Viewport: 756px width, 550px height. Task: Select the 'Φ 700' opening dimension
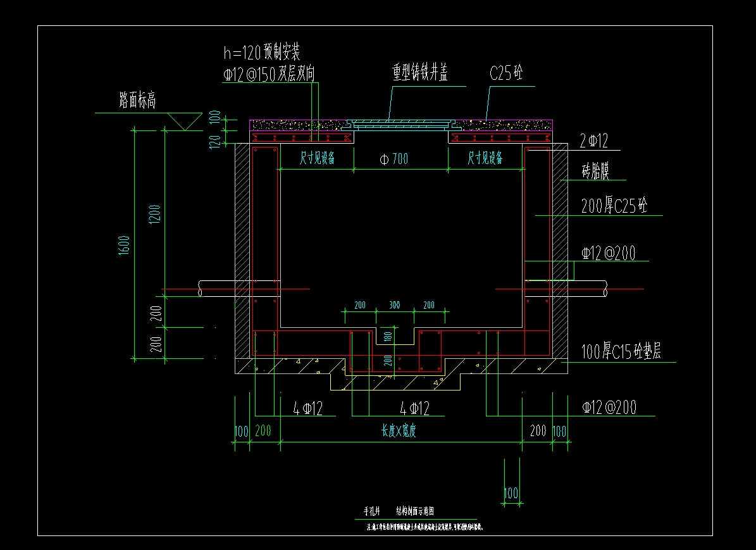[x=394, y=159]
